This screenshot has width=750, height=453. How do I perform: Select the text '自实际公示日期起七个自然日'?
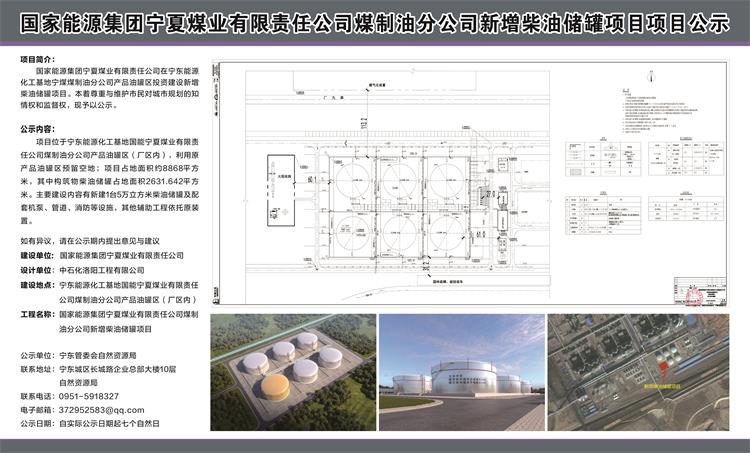click(x=110, y=423)
